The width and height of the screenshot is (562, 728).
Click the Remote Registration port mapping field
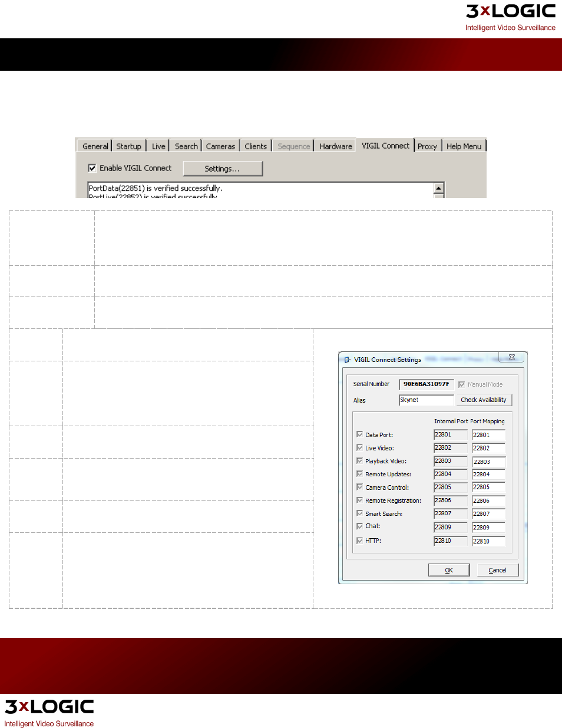(488, 501)
